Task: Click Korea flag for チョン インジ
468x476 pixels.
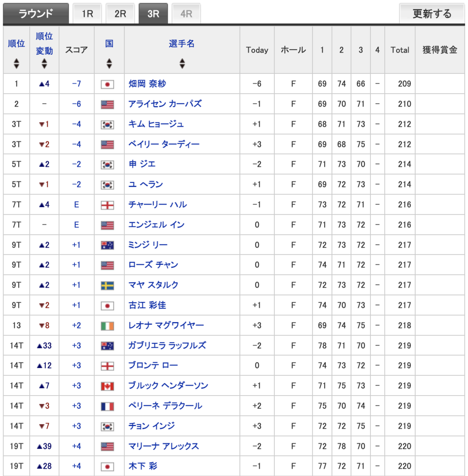Action: 107,427
